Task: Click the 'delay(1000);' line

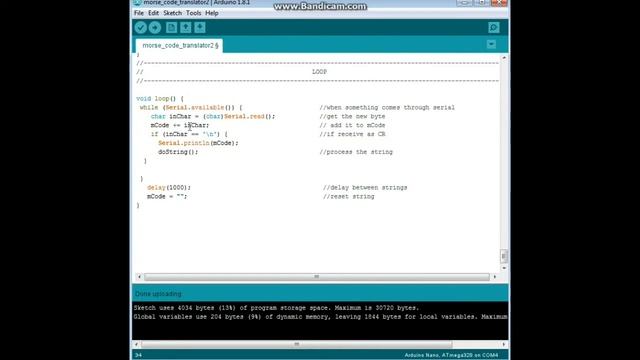Action: point(169,188)
